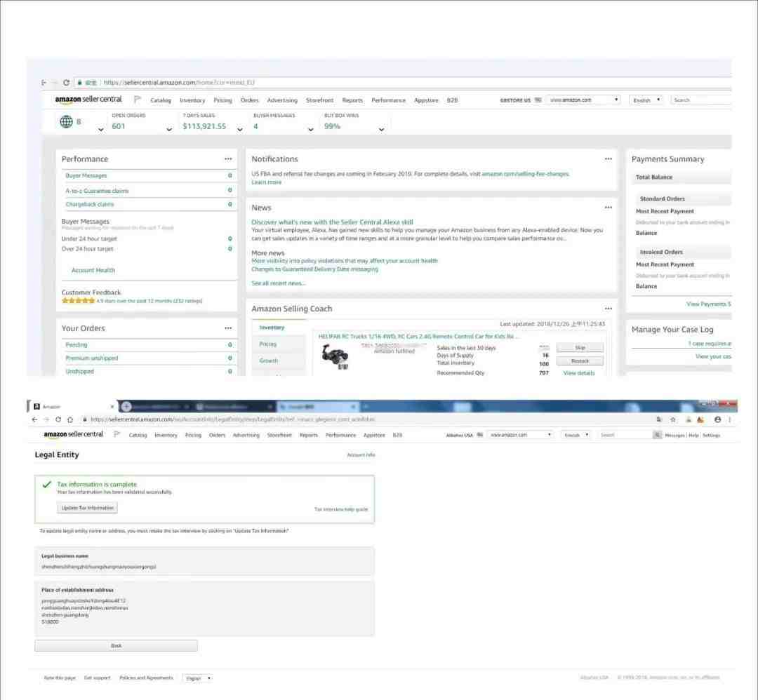Open the See all recent news link
The height and width of the screenshot is (700, 758).
[x=279, y=283]
